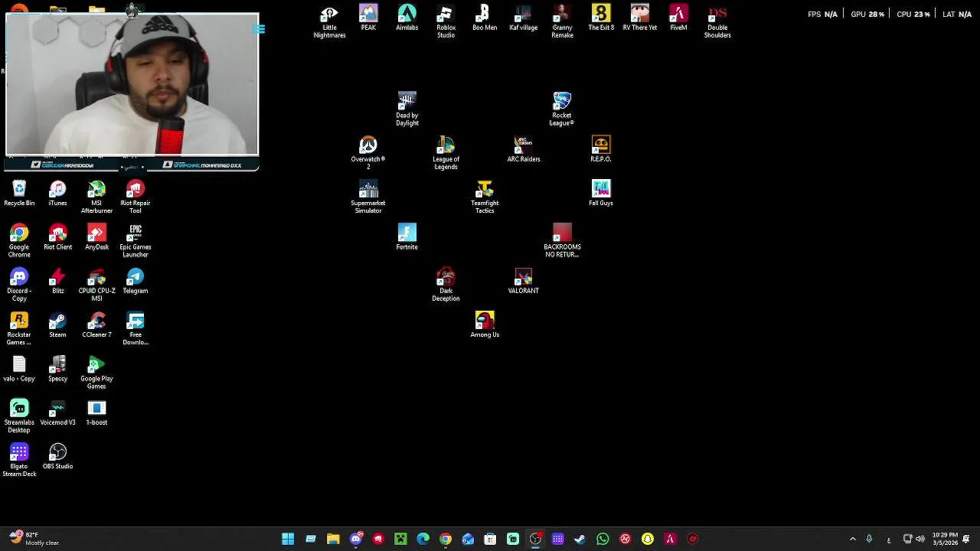Launch the Epic Games Launcher shortcut
This screenshot has width=980, height=551.
136,241
